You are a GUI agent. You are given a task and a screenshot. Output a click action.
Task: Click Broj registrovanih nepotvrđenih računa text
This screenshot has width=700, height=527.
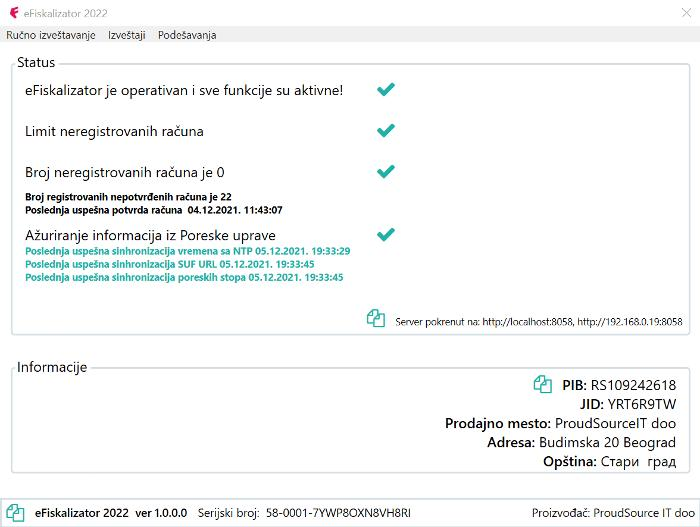click(x=128, y=197)
